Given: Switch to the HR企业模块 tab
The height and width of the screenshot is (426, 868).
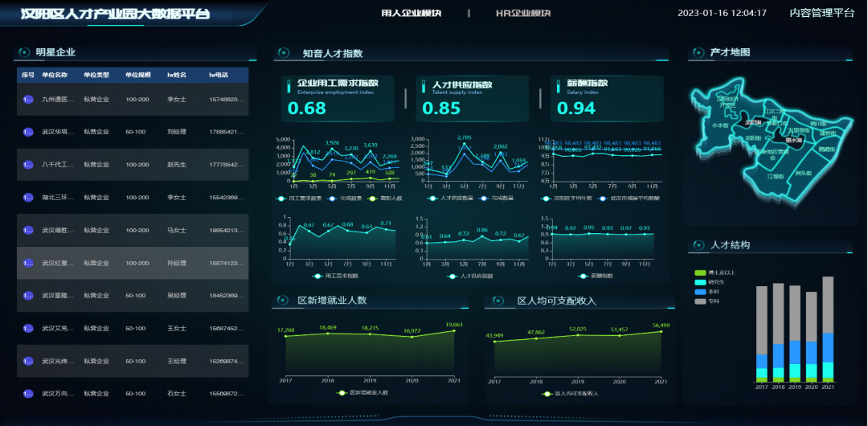Looking at the screenshot, I should (x=523, y=13).
